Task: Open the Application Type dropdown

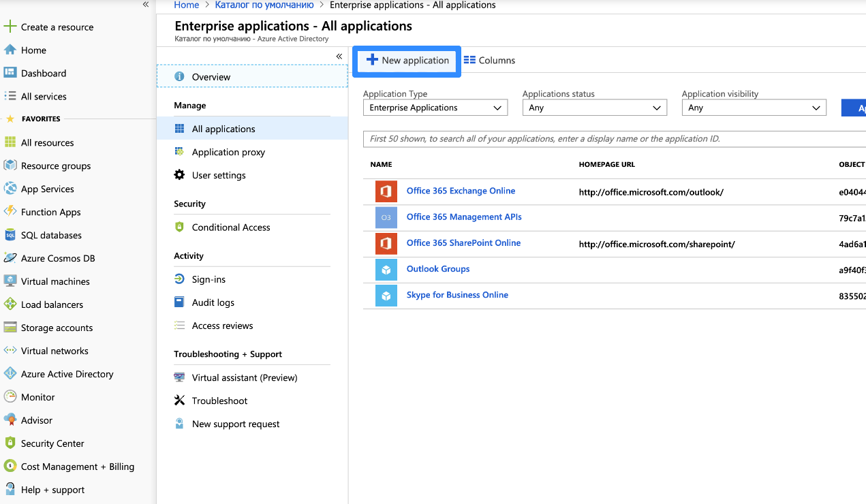Action: pyautogui.click(x=435, y=108)
